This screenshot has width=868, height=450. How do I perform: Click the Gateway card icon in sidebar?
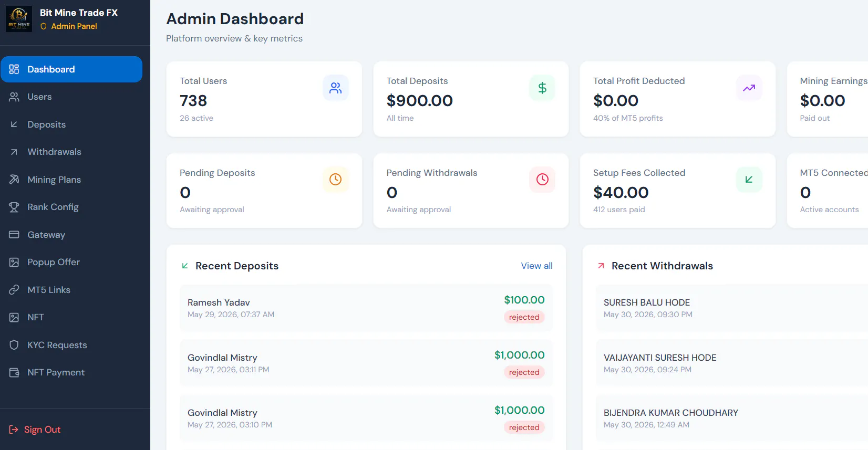[x=14, y=235]
